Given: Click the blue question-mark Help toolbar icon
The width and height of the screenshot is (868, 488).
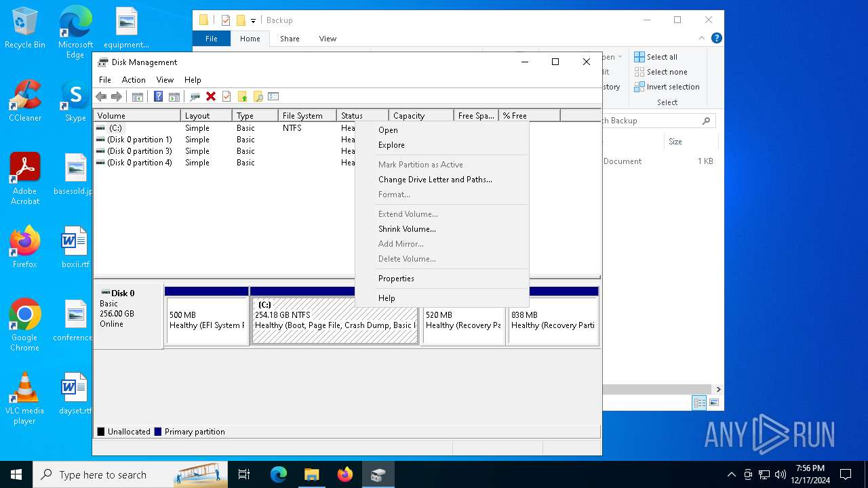Looking at the screenshot, I should [158, 96].
